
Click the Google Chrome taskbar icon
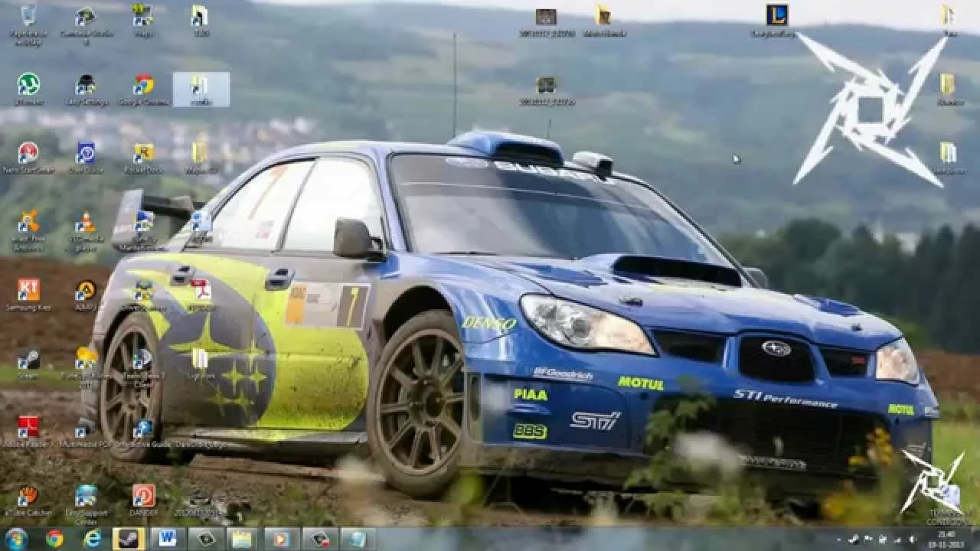coord(54,539)
